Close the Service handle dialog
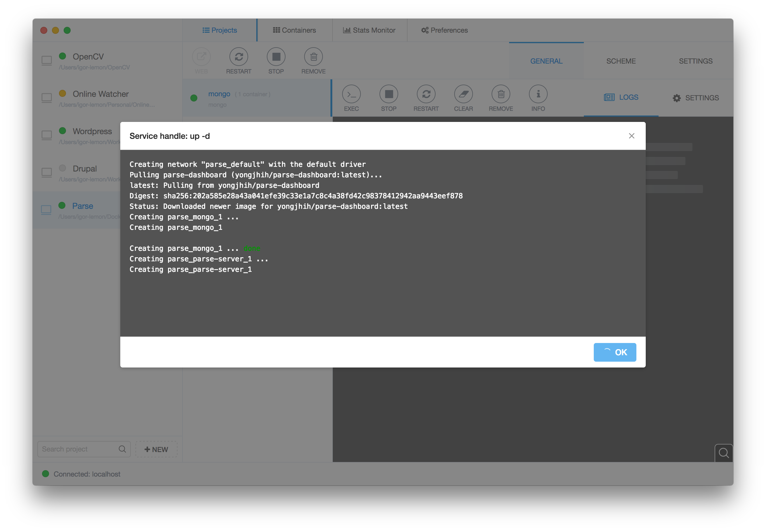 (x=631, y=136)
